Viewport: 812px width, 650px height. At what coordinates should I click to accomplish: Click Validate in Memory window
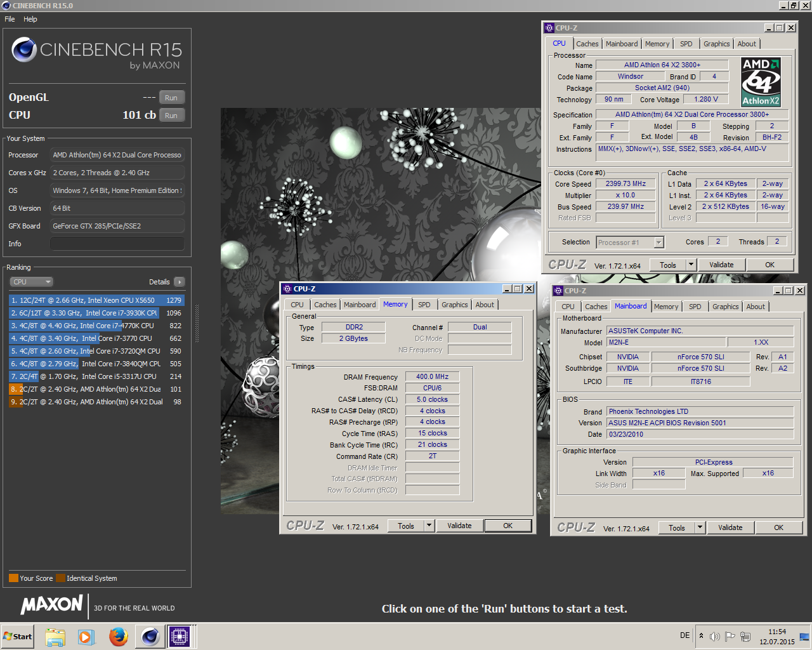pyautogui.click(x=459, y=526)
